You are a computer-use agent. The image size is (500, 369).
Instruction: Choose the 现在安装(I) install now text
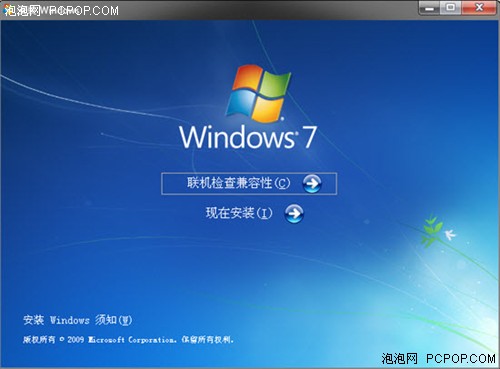click(239, 213)
